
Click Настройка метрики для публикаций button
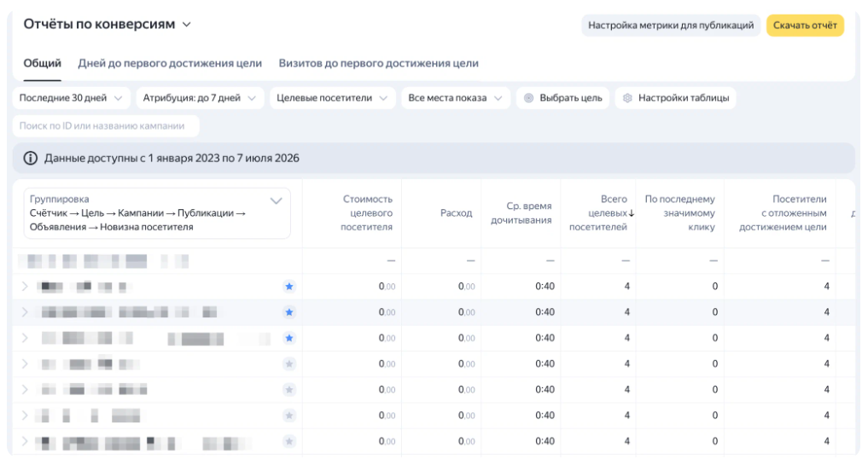tap(670, 25)
